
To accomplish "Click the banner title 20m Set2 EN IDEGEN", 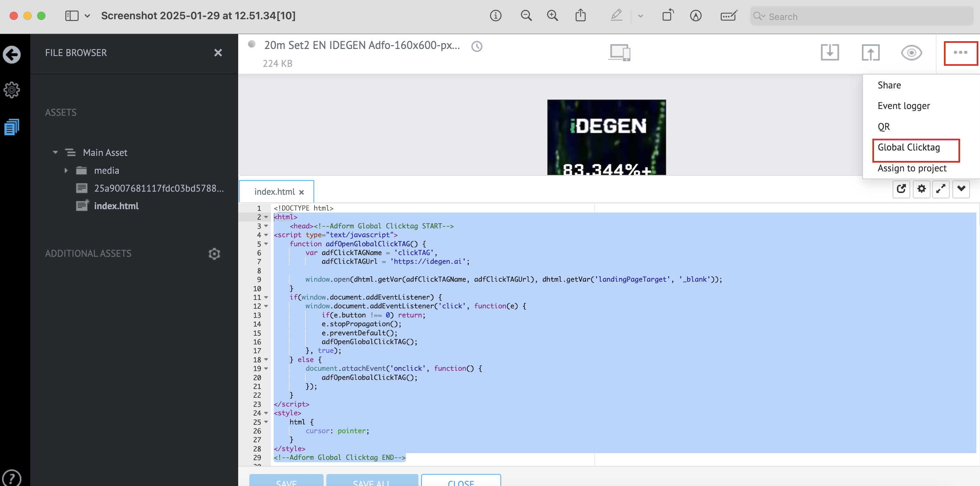I will pos(362,45).
